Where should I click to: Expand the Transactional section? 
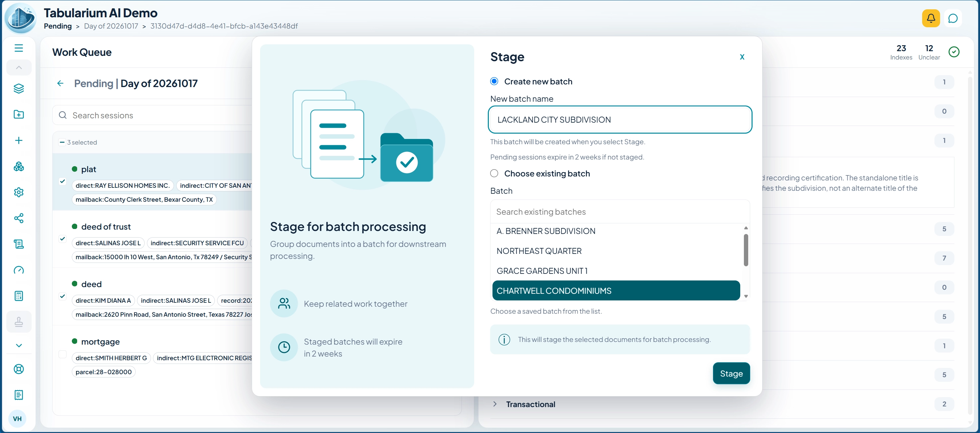point(494,404)
